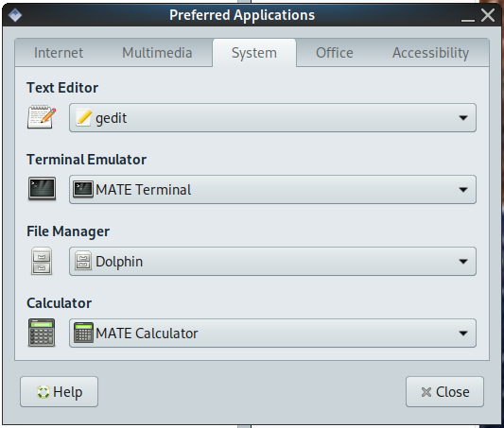Viewport: 504px width, 428px height.
Task: Click the window menu diamond icon in titlebar
Action: coord(15,15)
